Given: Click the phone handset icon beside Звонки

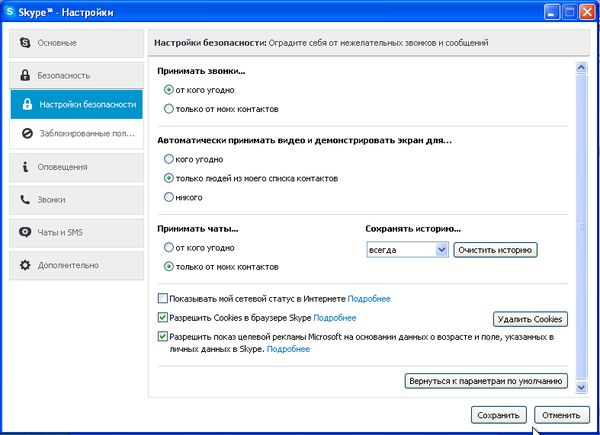Looking at the screenshot, I should (25, 199).
